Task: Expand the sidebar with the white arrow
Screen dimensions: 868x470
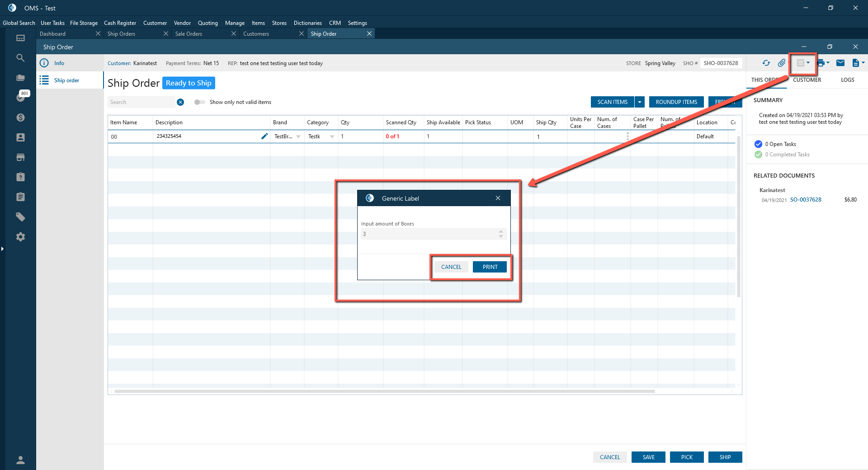Action: (2, 249)
